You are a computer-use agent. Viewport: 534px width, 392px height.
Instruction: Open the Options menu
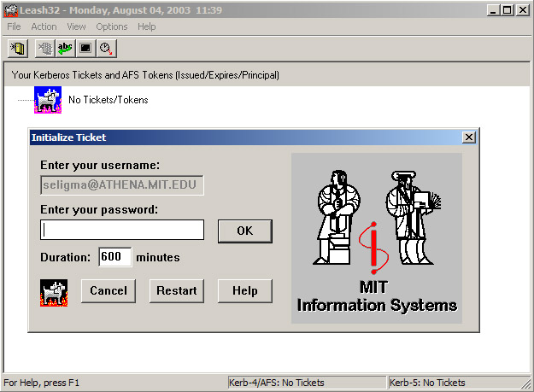111,26
